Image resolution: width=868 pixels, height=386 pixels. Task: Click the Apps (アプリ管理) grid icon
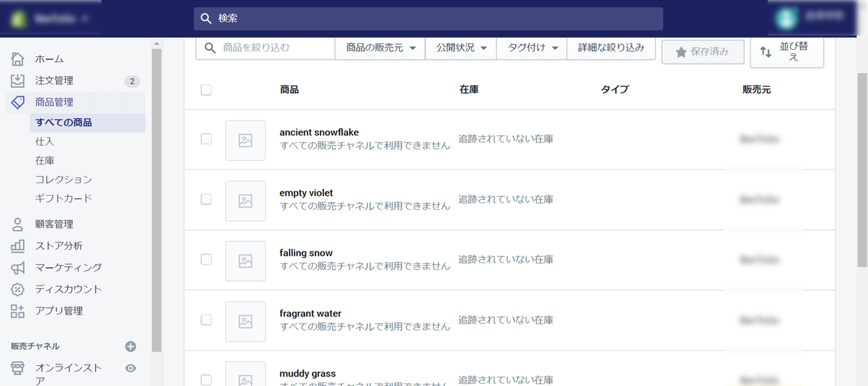[17, 311]
